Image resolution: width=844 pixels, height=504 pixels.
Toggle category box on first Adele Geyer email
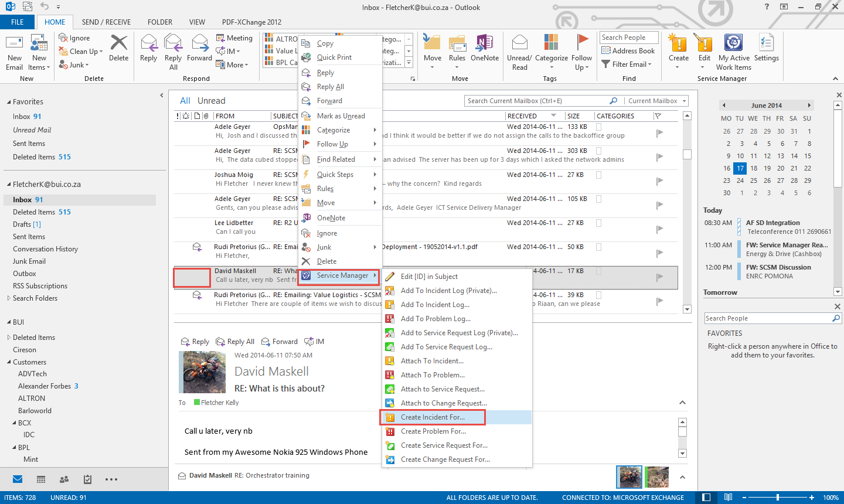click(x=599, y=127)
